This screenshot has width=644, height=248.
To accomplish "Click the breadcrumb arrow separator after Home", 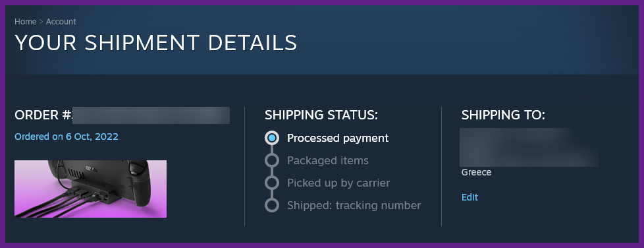I will pos(41,21).
